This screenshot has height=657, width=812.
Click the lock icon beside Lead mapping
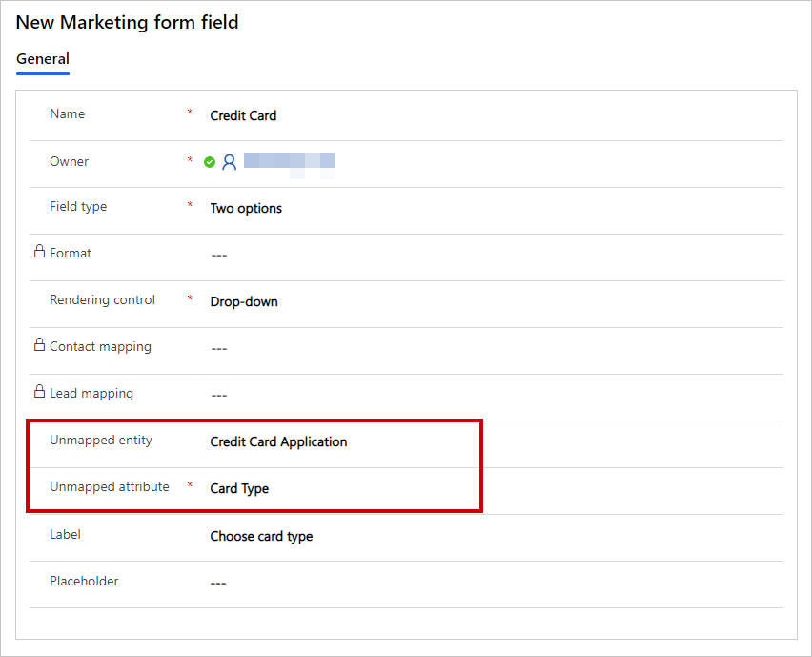coord(39,392)
